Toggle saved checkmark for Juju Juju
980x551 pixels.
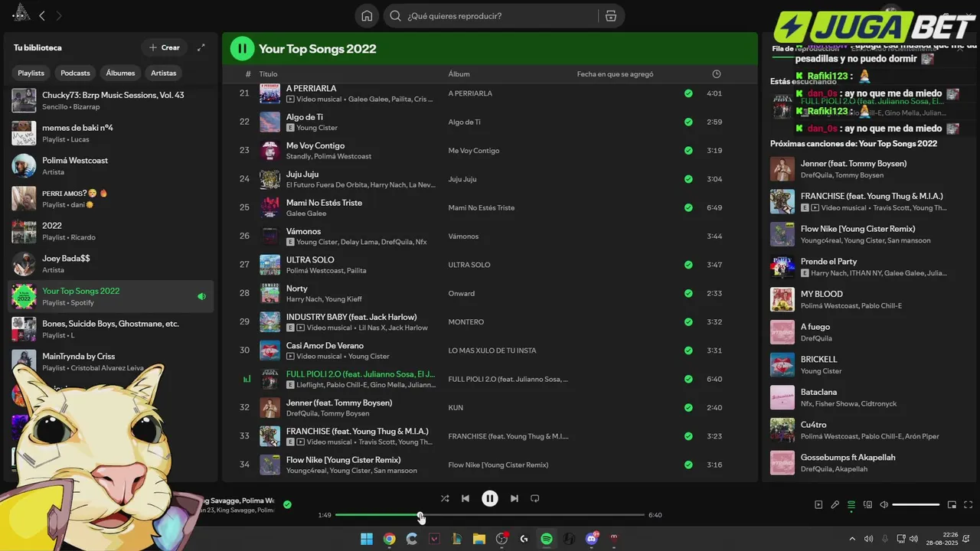point(688,179)
